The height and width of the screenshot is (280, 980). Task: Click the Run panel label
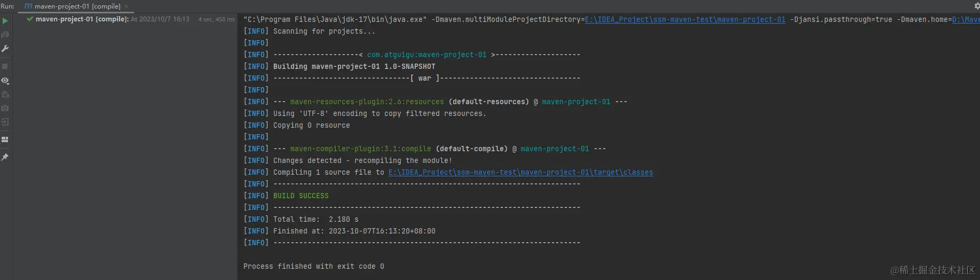click(x=7, y=6)
